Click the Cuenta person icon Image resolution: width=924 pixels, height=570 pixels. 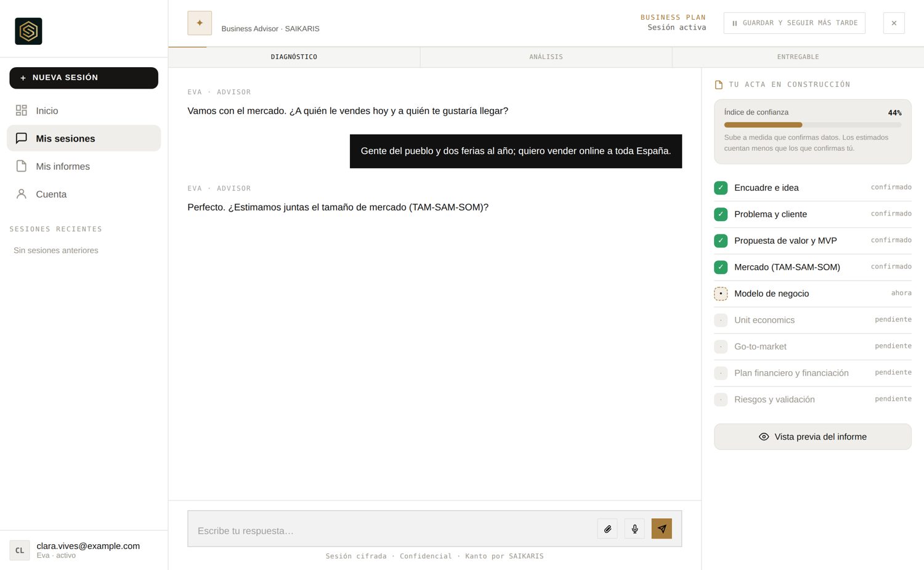[22, 194]
